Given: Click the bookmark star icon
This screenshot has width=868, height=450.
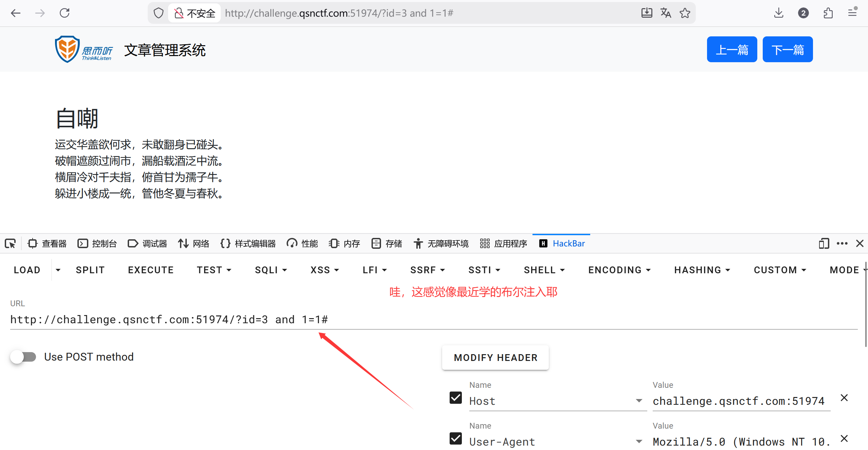Looking at the screenshot, I should pyautogui.click(x=685, y=13).
